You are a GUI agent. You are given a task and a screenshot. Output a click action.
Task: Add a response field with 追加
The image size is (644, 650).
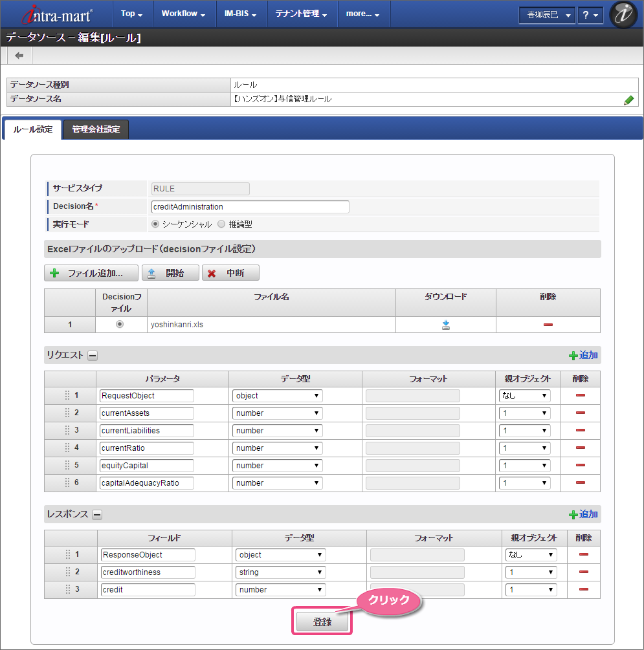pos(583,514)
